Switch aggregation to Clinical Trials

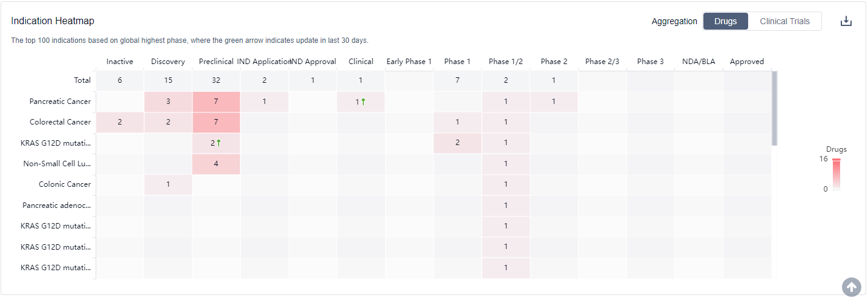(784, 21)
